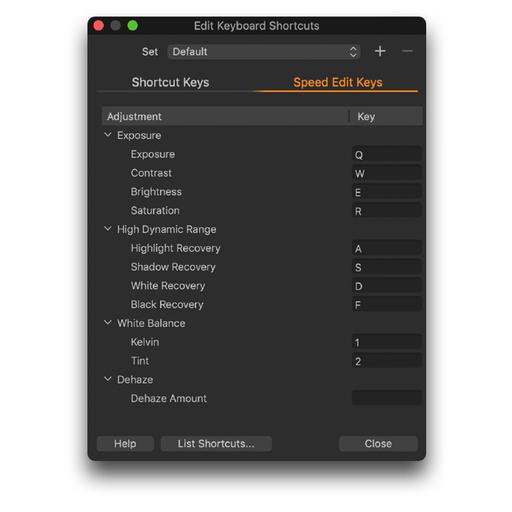The height and width of the screenshot is (512, 512).
Task: Click the Close button
Action: point(378,444)
